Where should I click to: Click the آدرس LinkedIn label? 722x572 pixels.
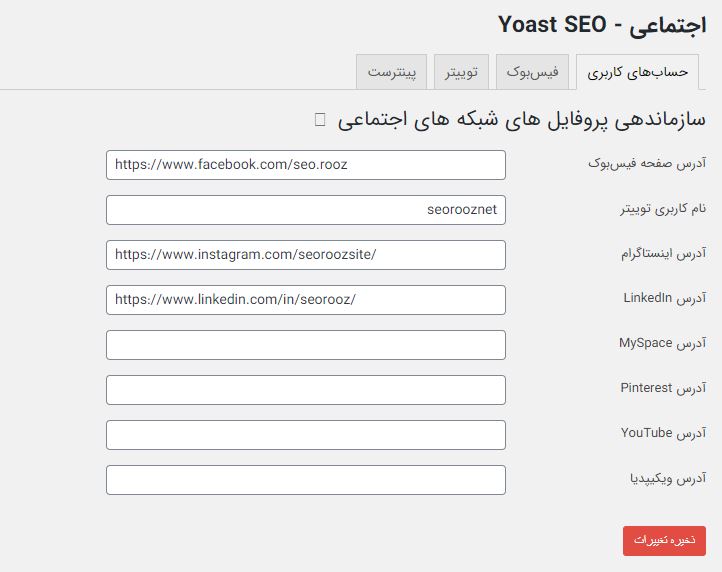[x=665, y=298]
